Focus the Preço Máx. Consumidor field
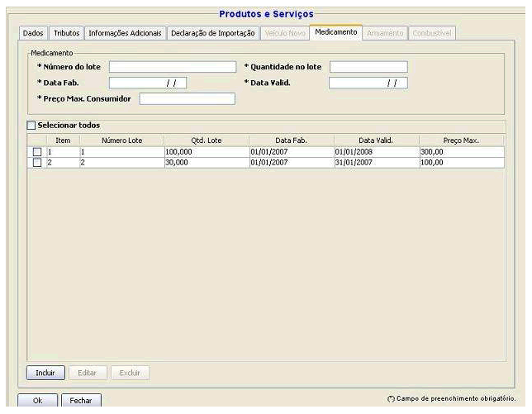This screenshot has height=414, width=532. 188,99
